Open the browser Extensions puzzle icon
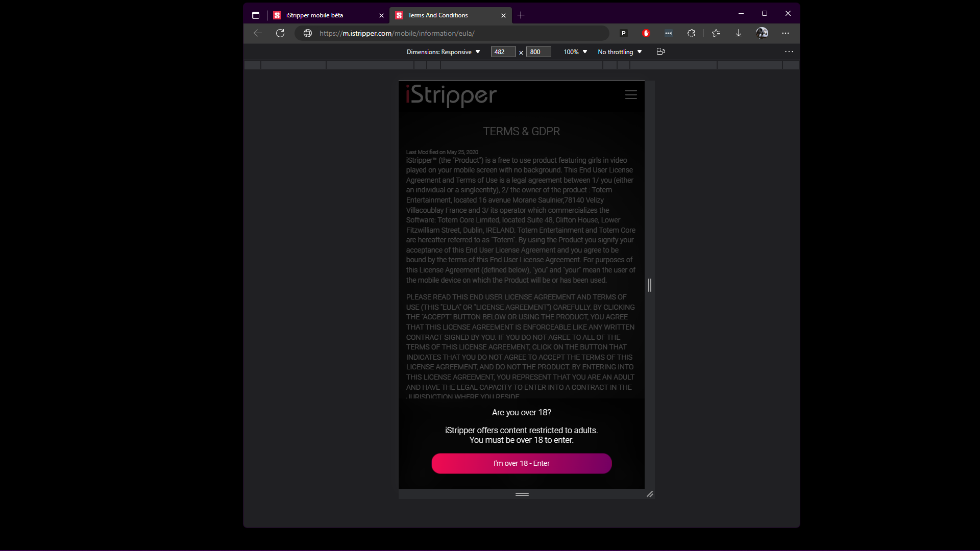980x551 pixels. point(691,33)
